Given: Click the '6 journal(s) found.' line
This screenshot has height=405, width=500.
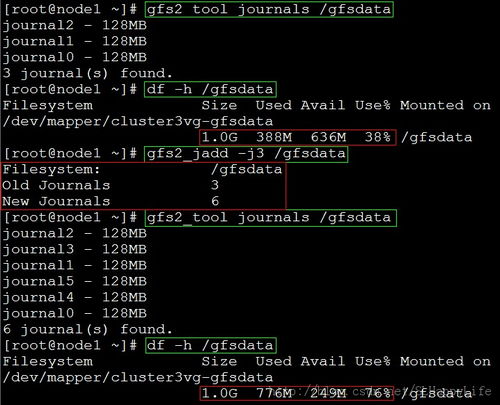Looking at the screenshot, I should pos(87,329).
